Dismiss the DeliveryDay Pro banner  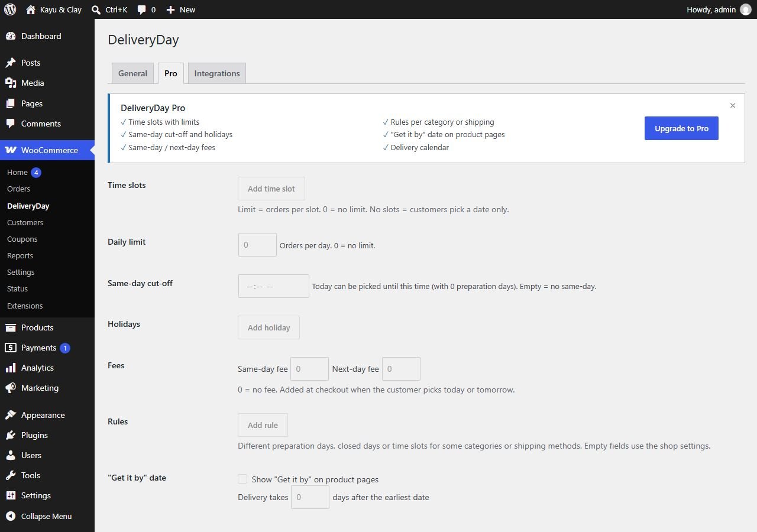(733, 105)
